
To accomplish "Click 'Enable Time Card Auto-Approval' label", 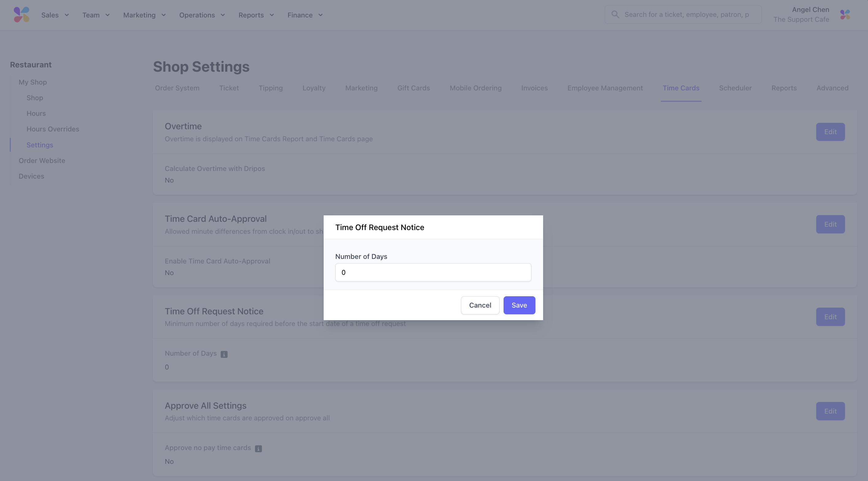I will [217, 261].
